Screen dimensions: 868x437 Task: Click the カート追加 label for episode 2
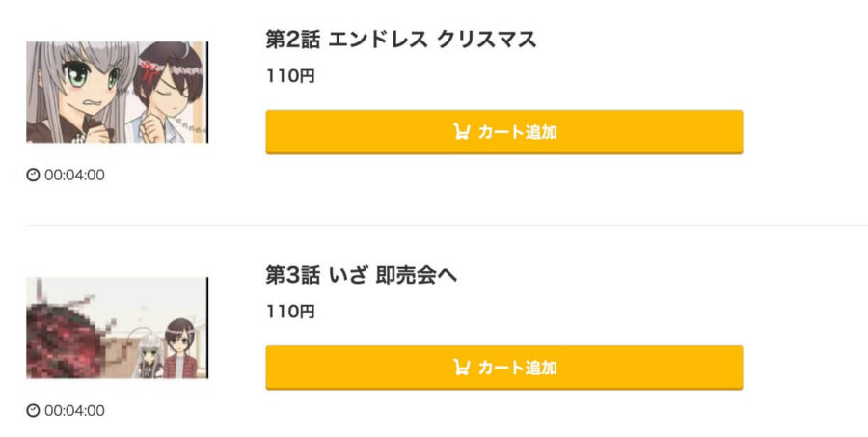(517, 132)
